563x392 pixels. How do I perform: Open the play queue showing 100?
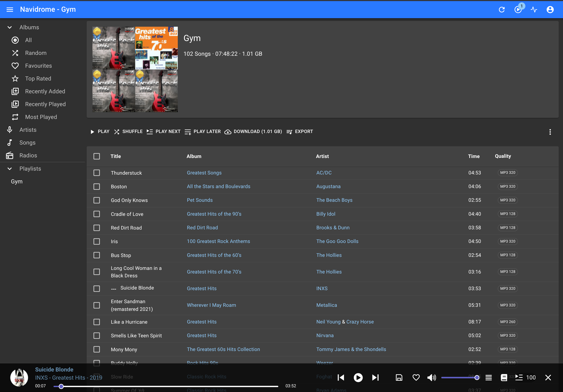click(525, 378)
